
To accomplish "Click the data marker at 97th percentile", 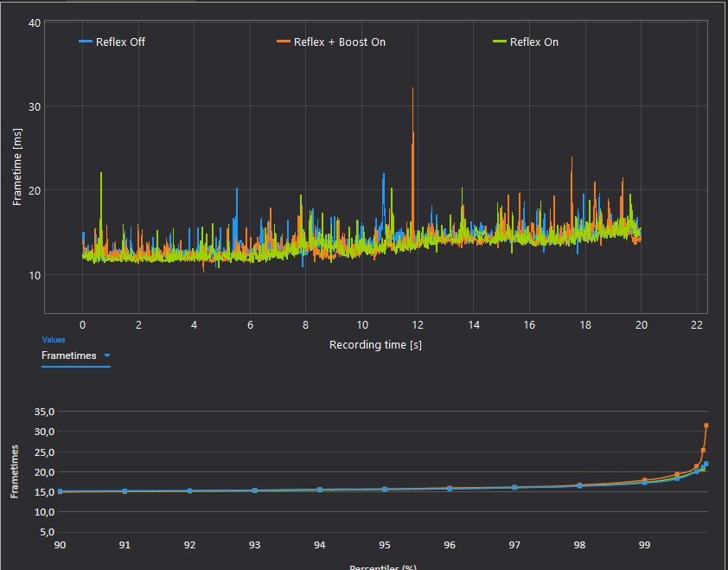I will [514, 487].
